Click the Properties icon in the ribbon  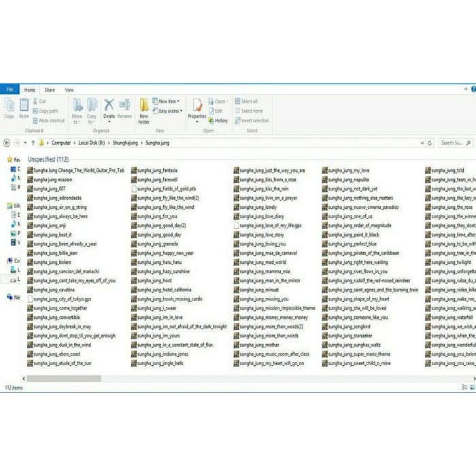pos(197,108)
